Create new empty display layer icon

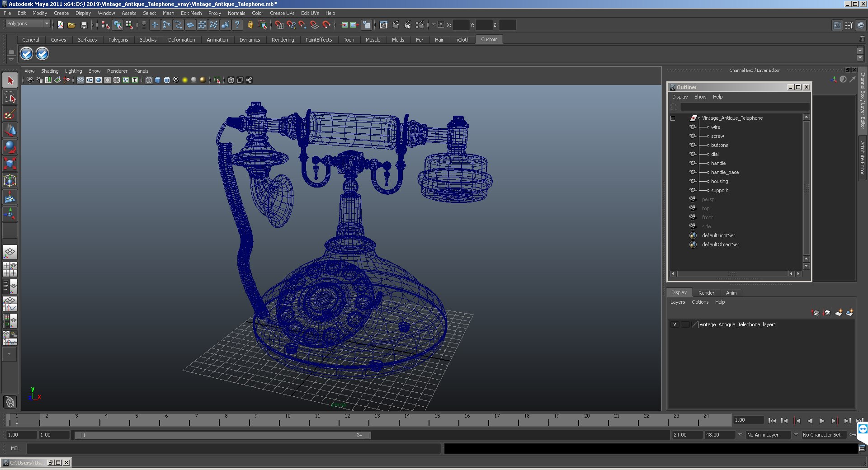point(839,313)
